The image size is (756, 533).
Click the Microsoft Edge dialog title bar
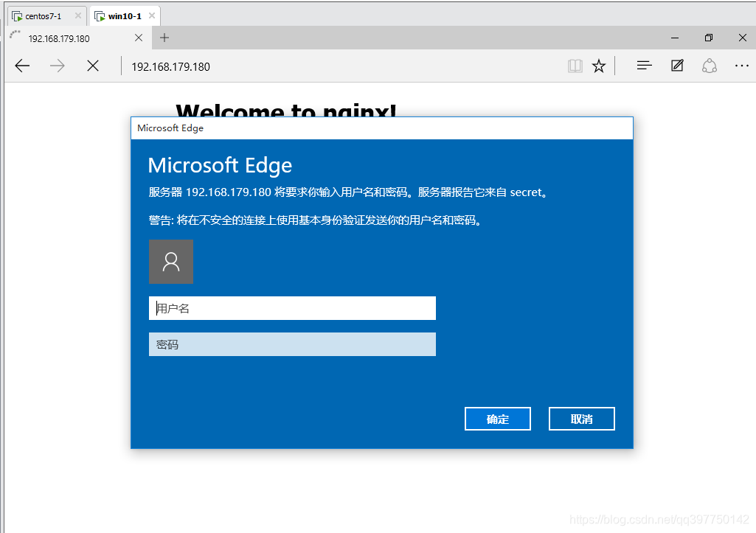click(x=382, y=128)
